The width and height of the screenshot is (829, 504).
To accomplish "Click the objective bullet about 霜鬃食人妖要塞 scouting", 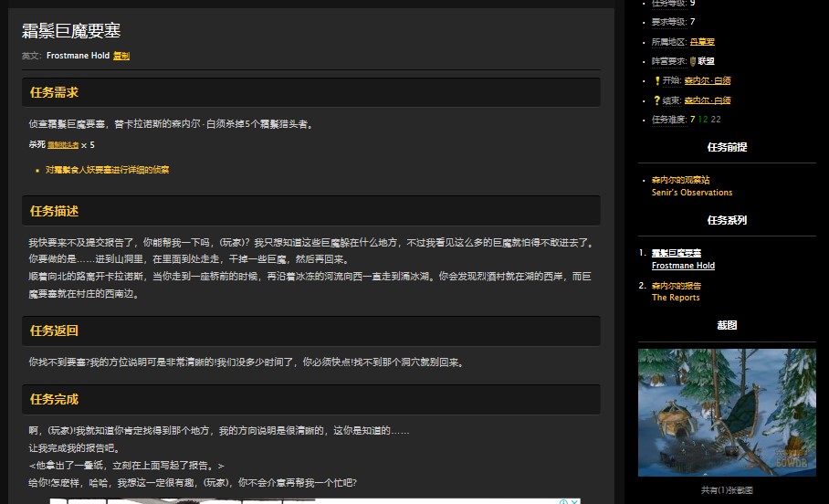I will coord(107,170).
